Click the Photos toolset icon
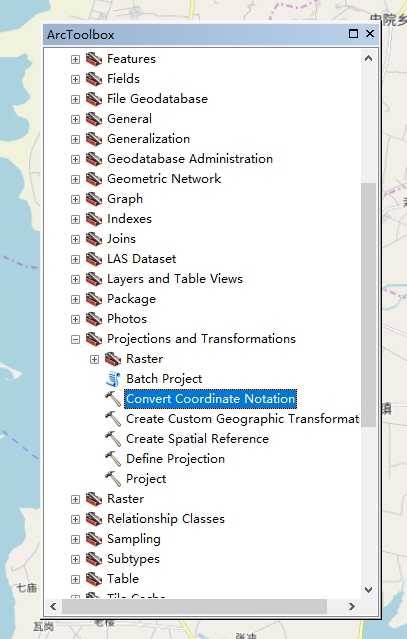 94,319
